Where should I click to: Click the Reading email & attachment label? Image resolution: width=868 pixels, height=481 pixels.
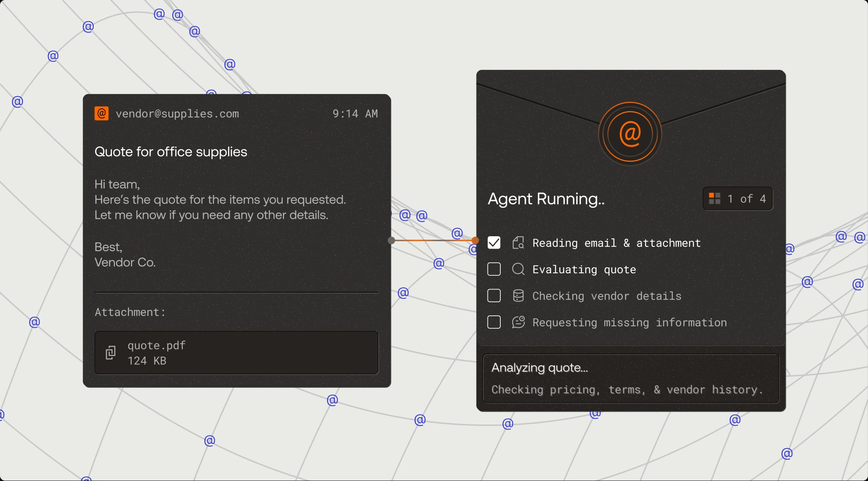pos(617,243)
